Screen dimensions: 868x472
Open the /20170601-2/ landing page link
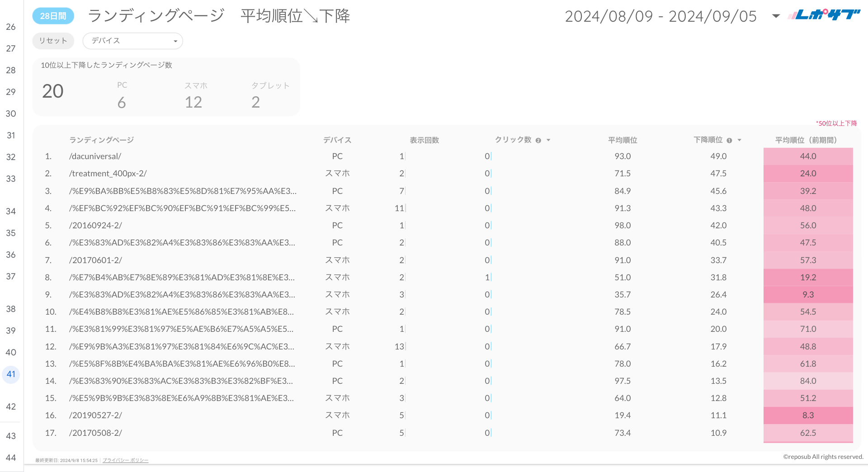(x=95, y=260)
